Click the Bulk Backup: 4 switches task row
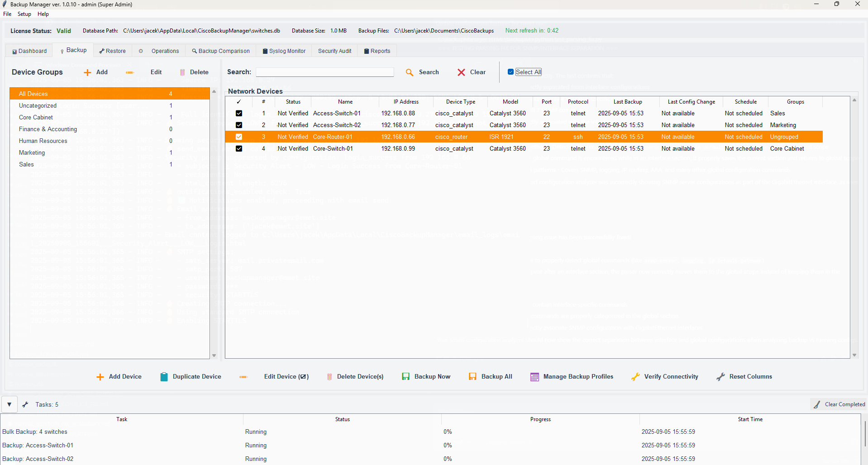This screenshot has width=868, height=465. point(430,432)
